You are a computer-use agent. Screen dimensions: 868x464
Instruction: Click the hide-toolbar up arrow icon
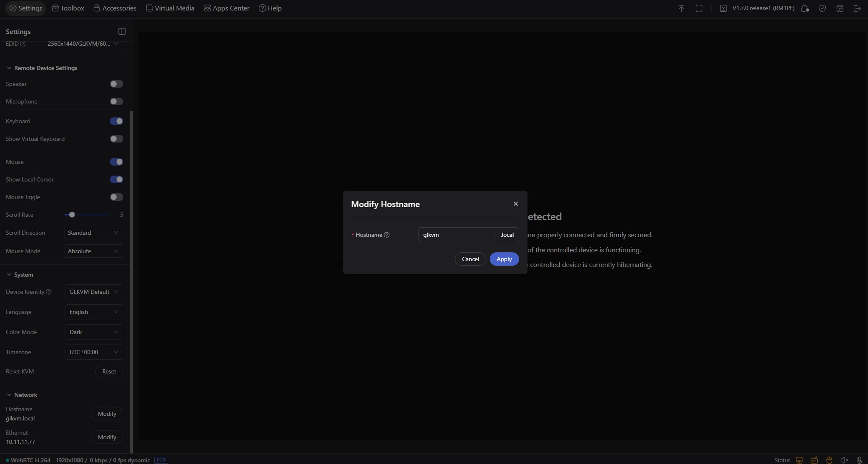click(681, 8)
